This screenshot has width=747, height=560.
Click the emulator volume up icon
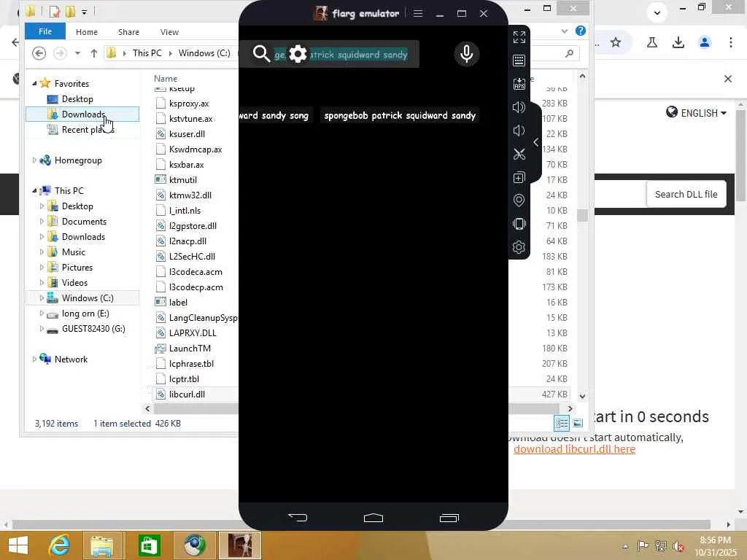tap(519, 107)
